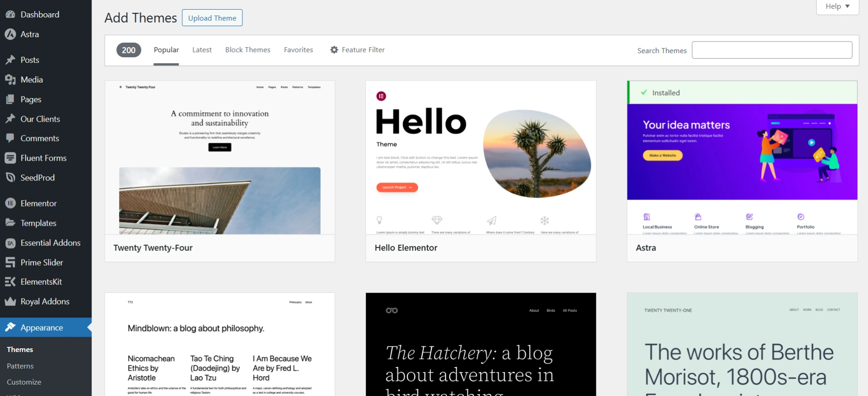Click the Astra theme name under preview
The image size is (868, 396).
point(646,248)
